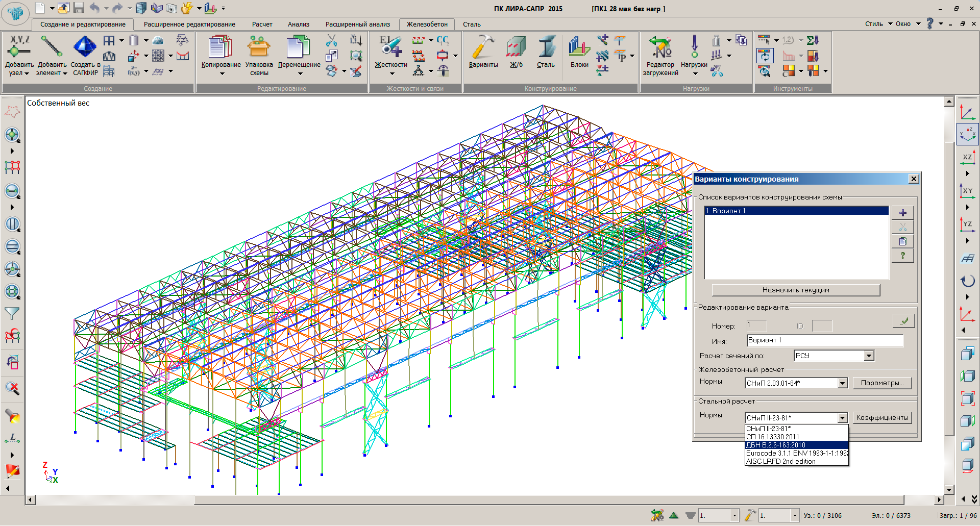The width and height of the screenshot is (980, 526).
Task: Switch to the Сталь ribbon tab
Action: (x=472, y=24)
